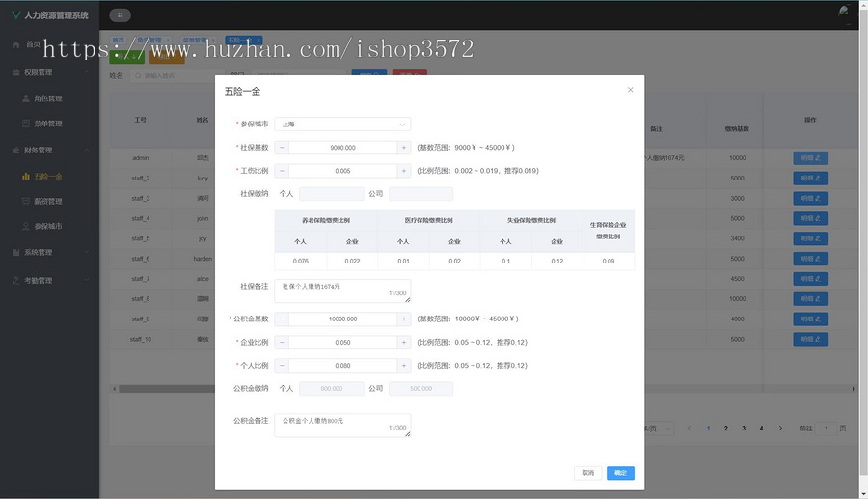Viewport: 868px width, 499px height.
Task: Close the 五险一金 dialog with the X
Action: (630, 90)
